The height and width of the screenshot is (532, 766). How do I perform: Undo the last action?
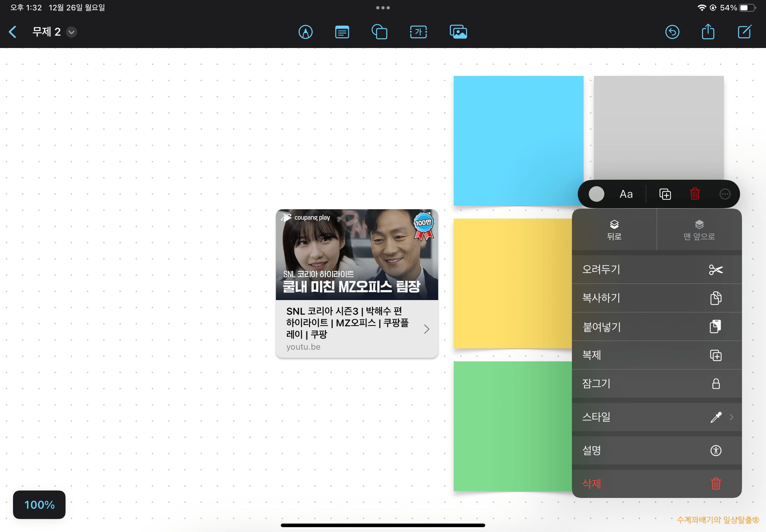coord(672,32)
